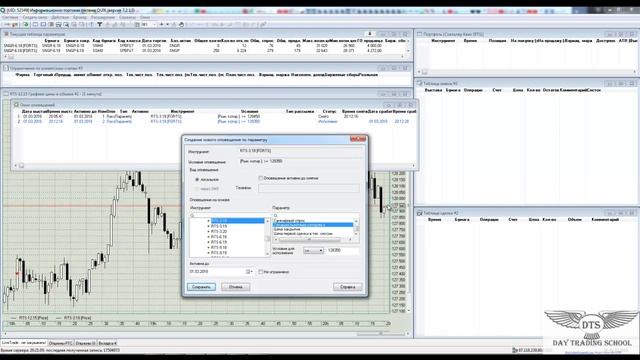
Task: Open the Создать окно menu
Action: pos(35,18)
